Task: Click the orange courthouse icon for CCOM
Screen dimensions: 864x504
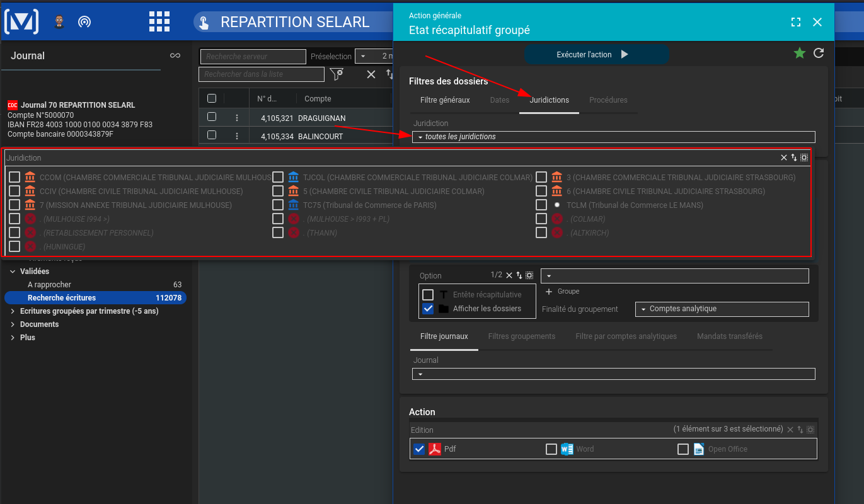Action: click(x=30, y=177)
